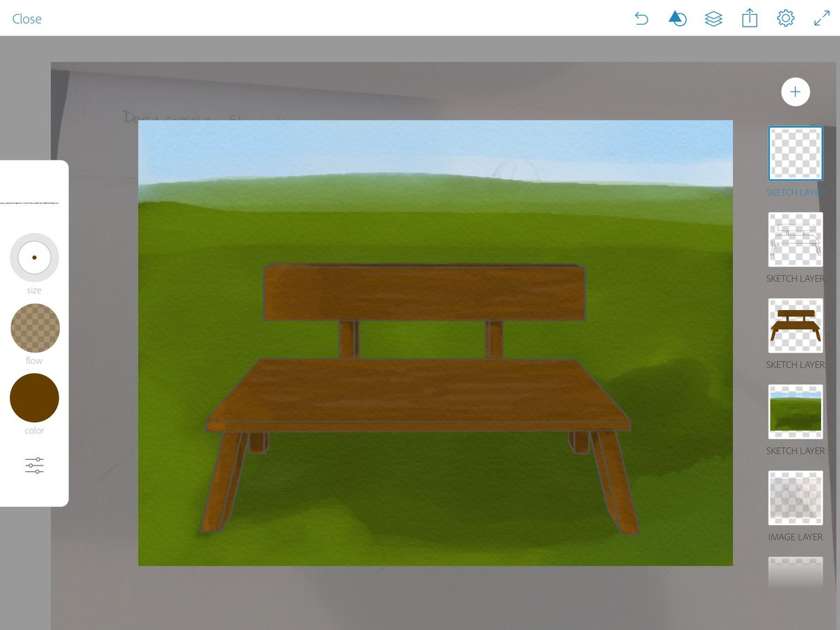
Task: Select the partially visible bottom background layer
Action: click(x=795, y=573)
